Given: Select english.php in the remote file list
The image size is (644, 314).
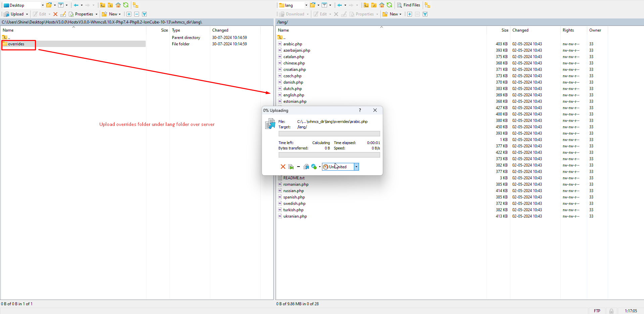Looking at the screenshot, I should (293, 95).
